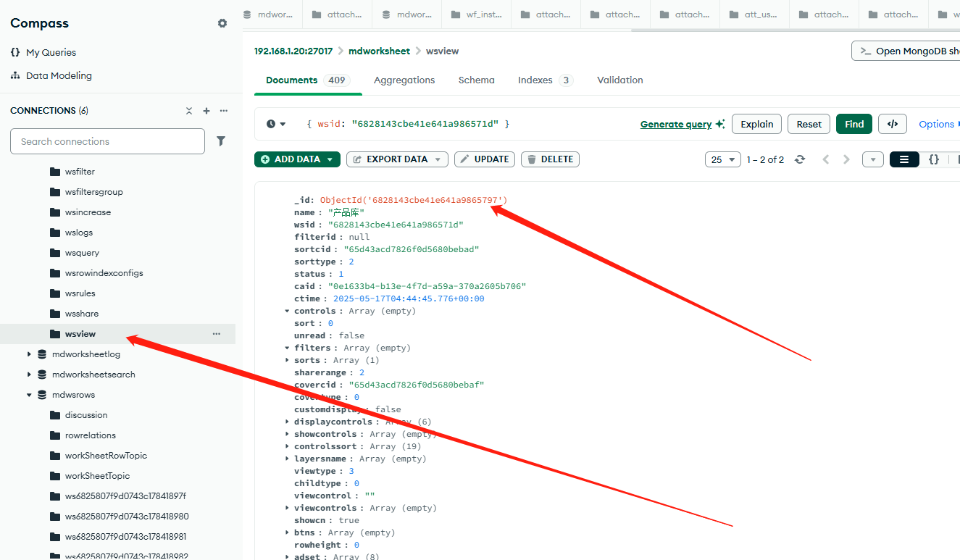Open the Indexes tab

535,80
